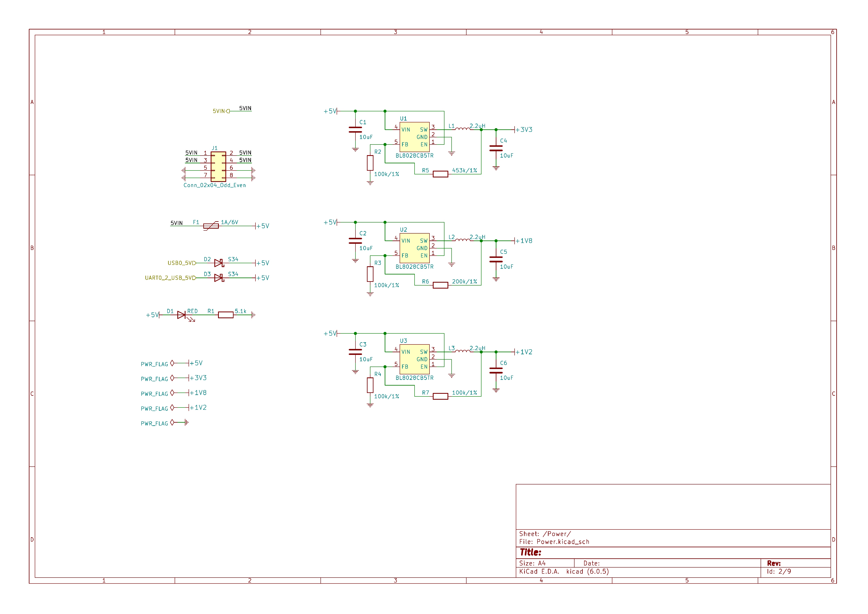Click the 5.1k resistor value text
868x614 pixels.
coord(241,311)
